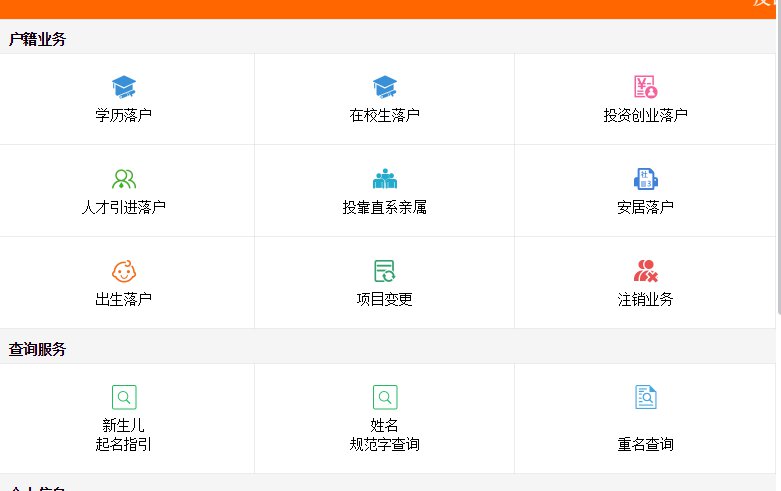Viewport: 781px width, 491px height.
Task: Select the 安居落户 label
Action: 646,207
